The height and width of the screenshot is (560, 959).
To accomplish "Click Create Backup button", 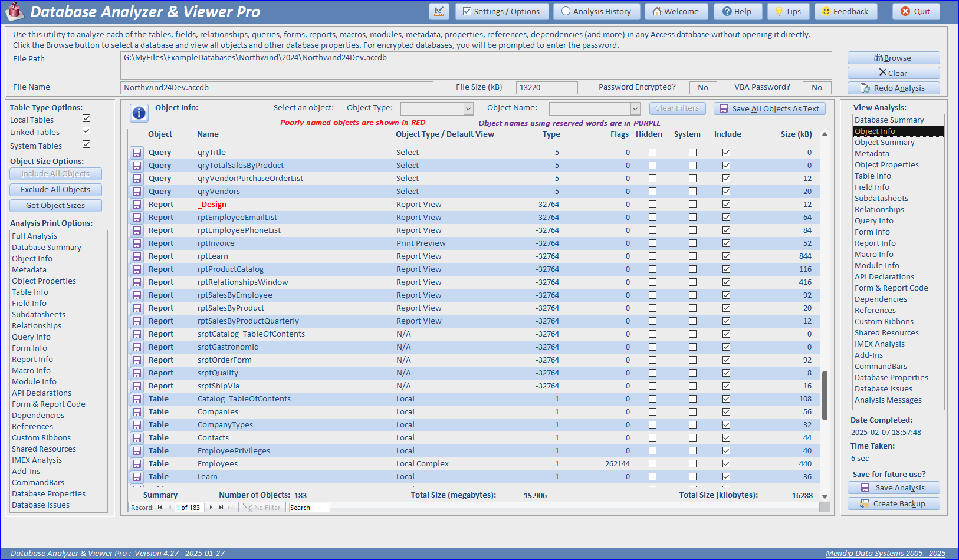I will click(894, 503).
